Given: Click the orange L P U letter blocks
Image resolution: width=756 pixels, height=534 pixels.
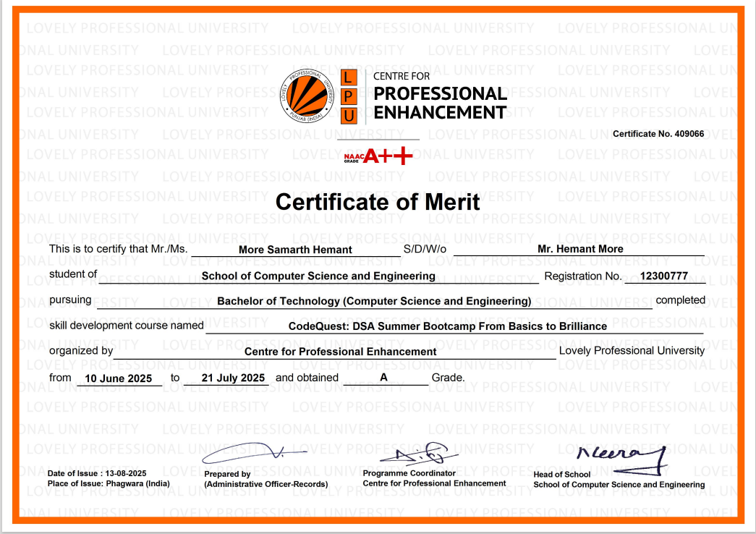Looking at the screenshot, I should pos(349,97).
